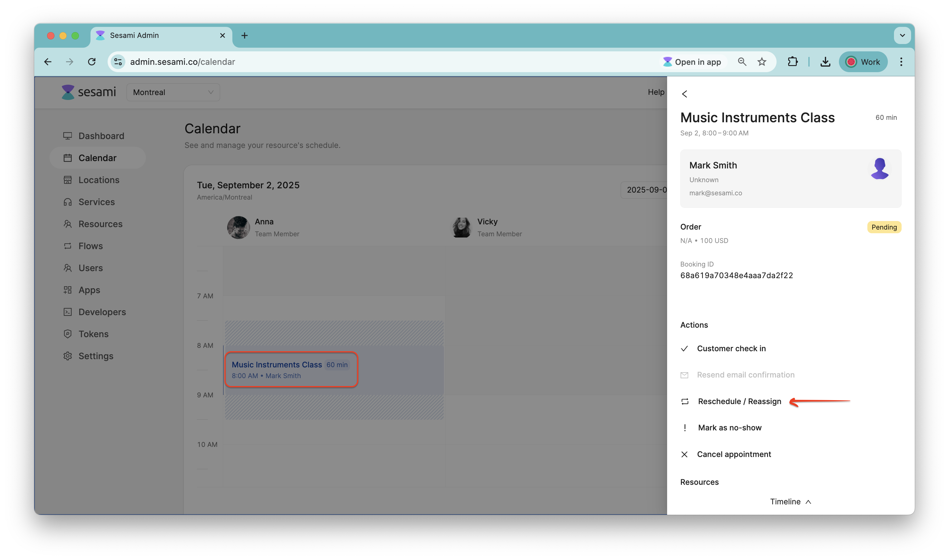The width and height of the screenshot is (949, 560).
Task: Open the Montreal location dropdown
Action: 173,92
